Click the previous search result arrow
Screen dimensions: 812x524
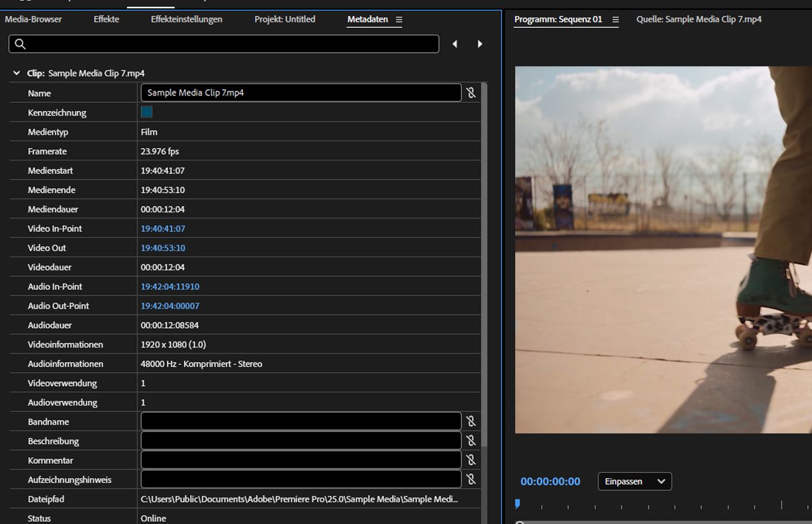coord(455,44)
